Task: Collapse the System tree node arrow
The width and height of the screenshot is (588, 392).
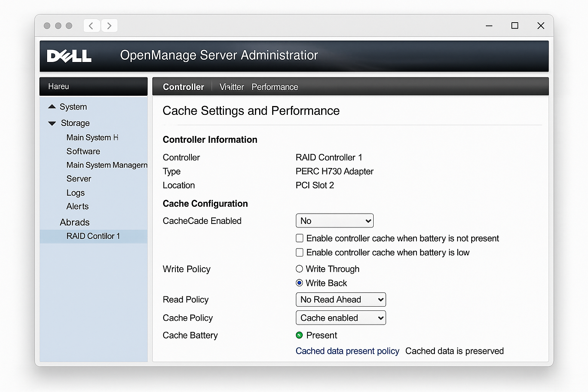Action: (x=52, y=107)
